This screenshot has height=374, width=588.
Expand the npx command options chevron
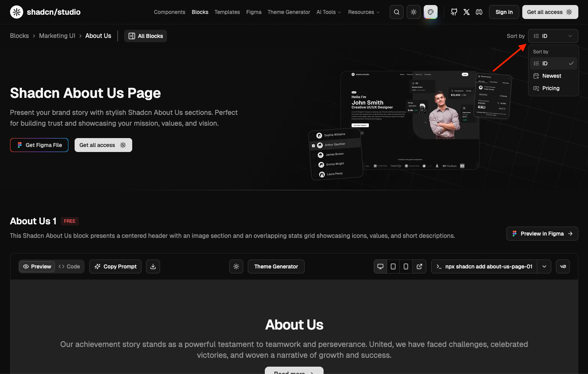[x=544, y=266]
